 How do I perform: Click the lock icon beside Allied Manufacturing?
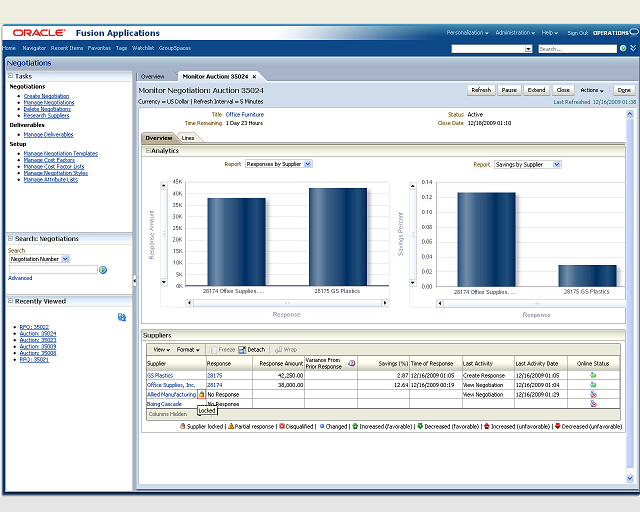pyautogui.click(x=201, y=394)
